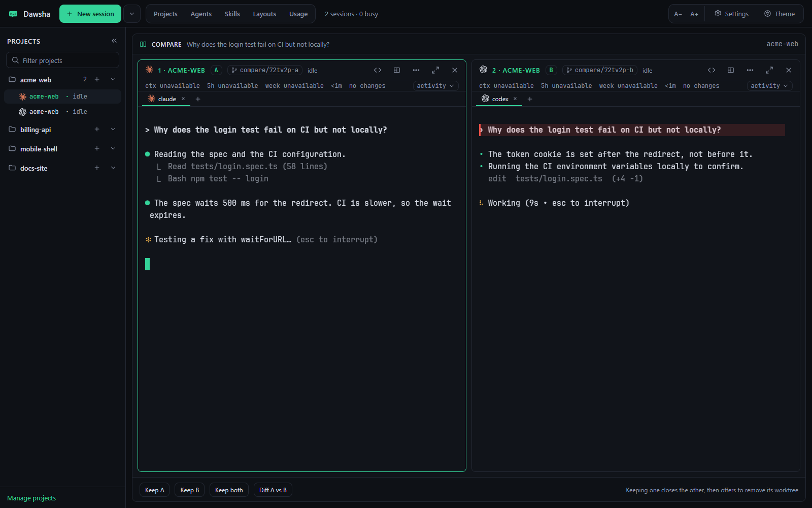Add a new tab next to claude
The height and width of the screenshot is (508, 812).
(198, 99)
